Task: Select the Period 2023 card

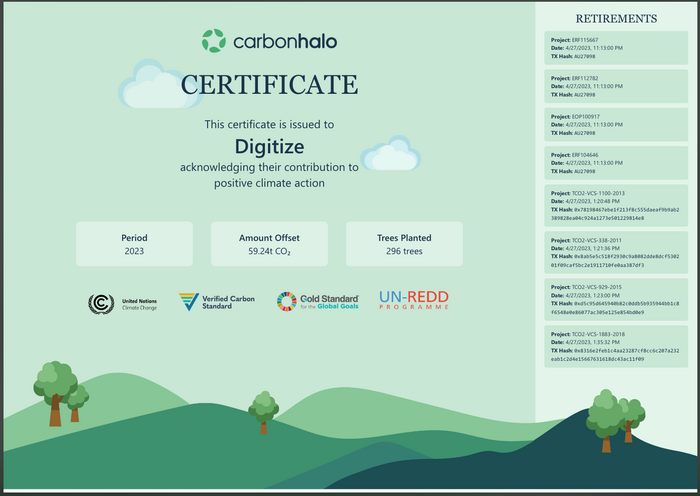Action: [x=134, y=245]
